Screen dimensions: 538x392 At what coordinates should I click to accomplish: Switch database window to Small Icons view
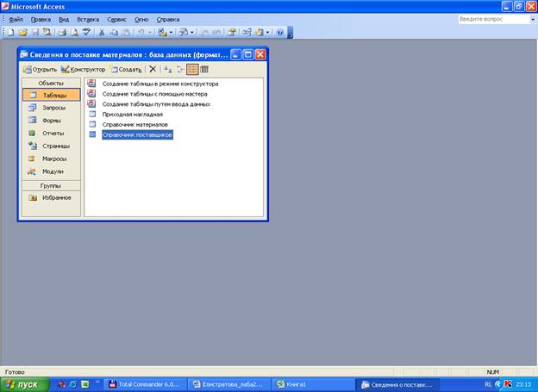[180, 69]
